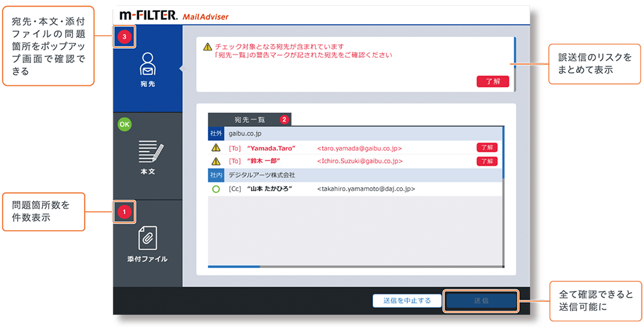
Task: Click the recipient list vertical scrollbar
Action: point(503,197)
